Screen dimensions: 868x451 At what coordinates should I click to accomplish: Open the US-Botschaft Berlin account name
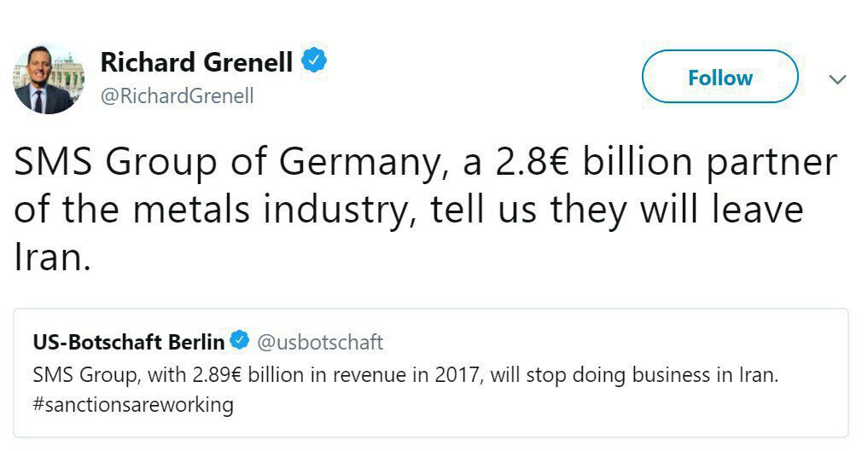(129, 342)
